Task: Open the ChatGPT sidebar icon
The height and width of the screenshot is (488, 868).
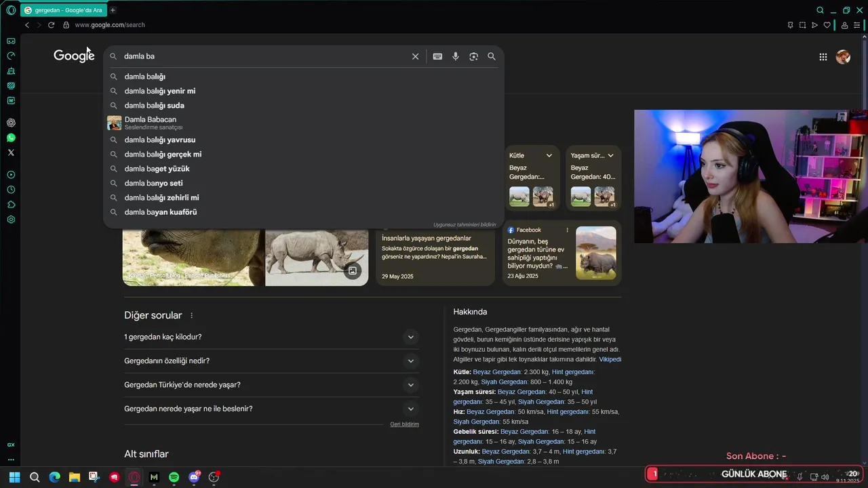Action: [11, 123]
